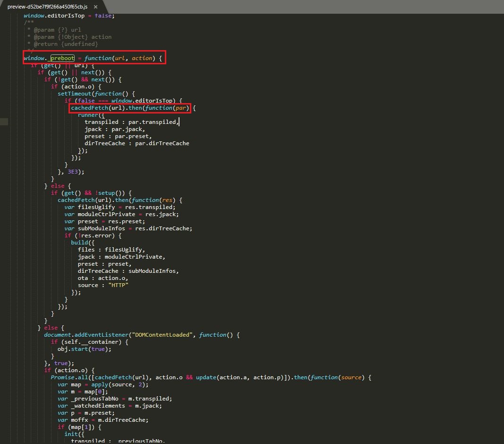Click the "DOMContentLoaded" event string
The height and width of the screenshot is (444, 504).
coord(161,335)
